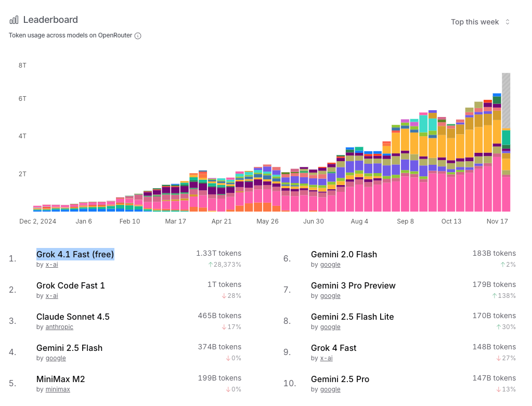
Task: Open Gemini 2.5 Flash Lite entry
Action: (x=352, y=317)
